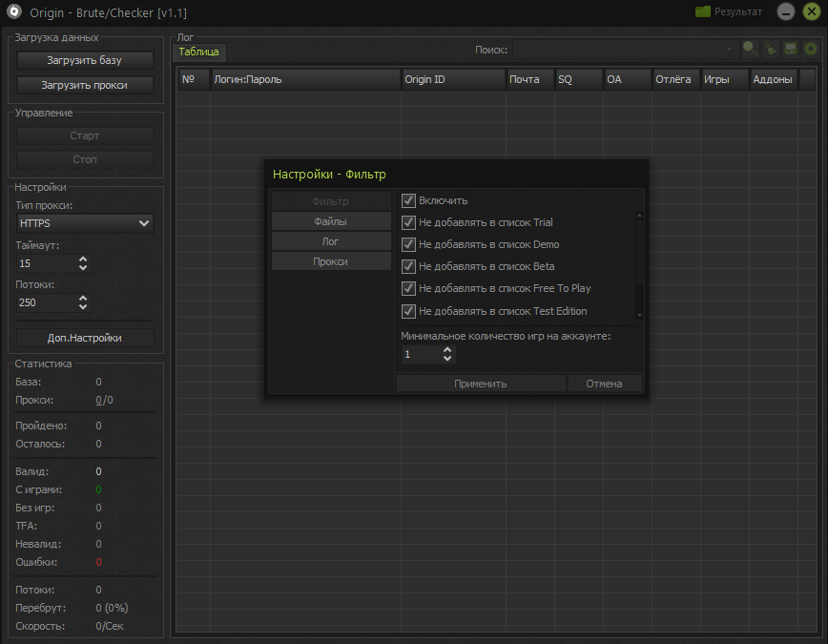Image resolution: width=828 pixels, height=644 pixels.
Task: Click the broom clear-log icon
Action: pos(771,50)
